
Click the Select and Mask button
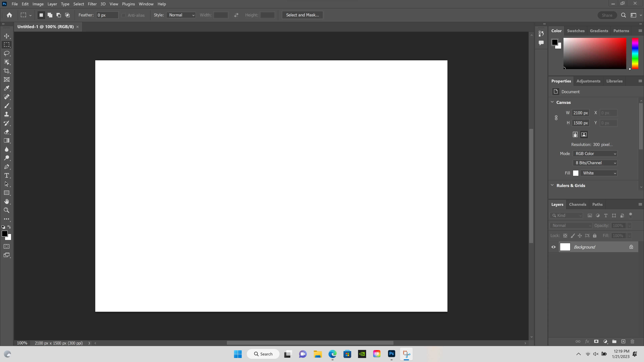[302, 15]
